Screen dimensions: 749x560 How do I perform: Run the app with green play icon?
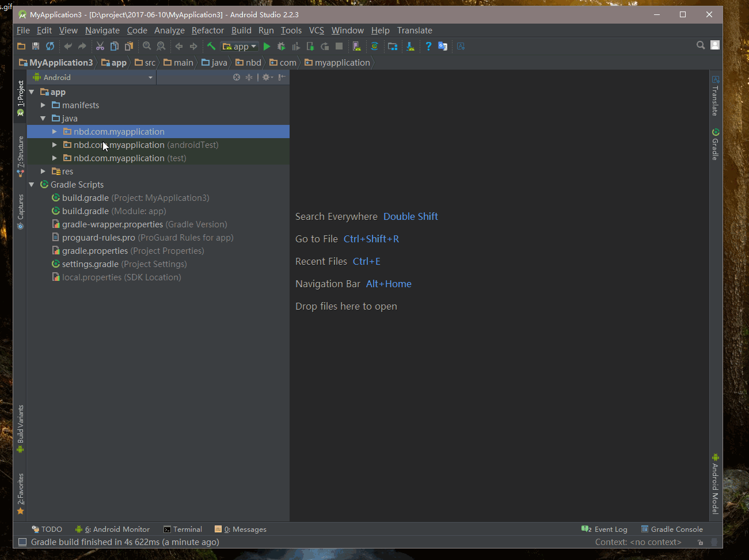click(x=267, y=46)
